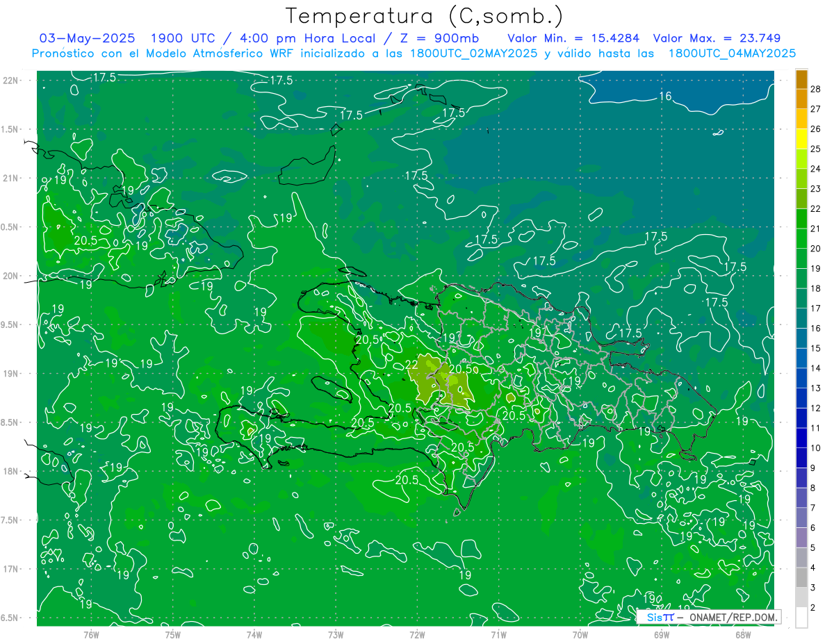Image resolution: width=834 pixels, height=644 pixels.
Task: Click the legend value '25'
Action: (x=815, y=149)
